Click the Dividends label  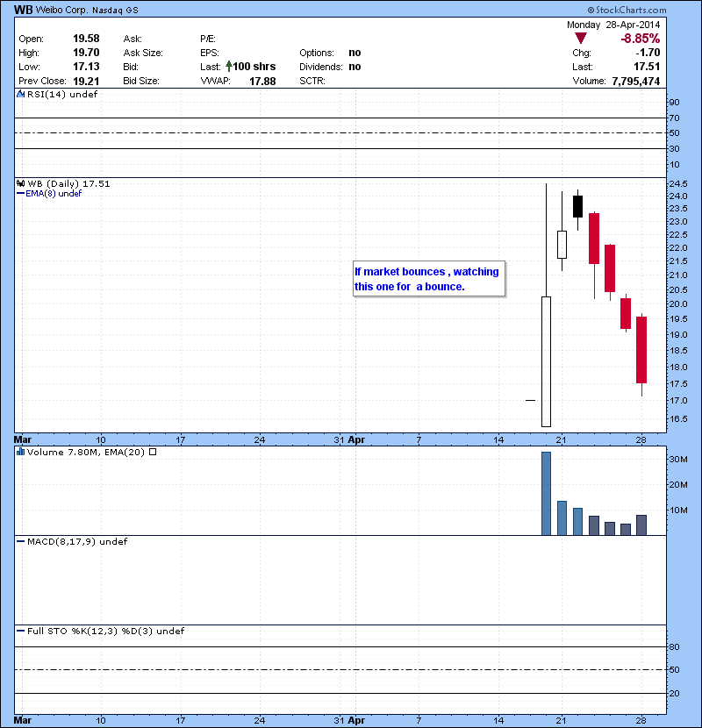click(x=321, y=67)
